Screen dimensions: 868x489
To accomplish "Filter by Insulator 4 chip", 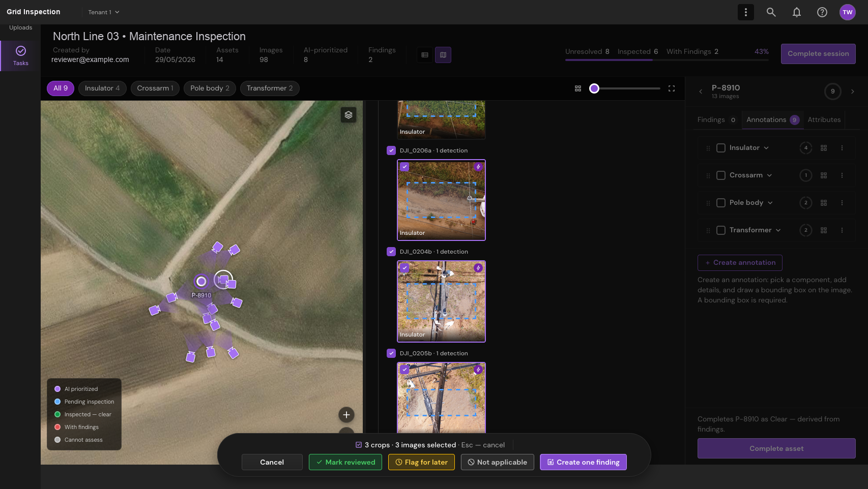I will 102,88.
